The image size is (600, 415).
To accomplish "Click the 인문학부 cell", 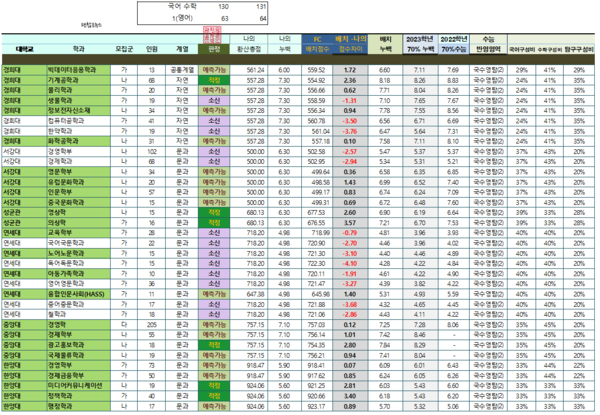I will tap(78, 192).
